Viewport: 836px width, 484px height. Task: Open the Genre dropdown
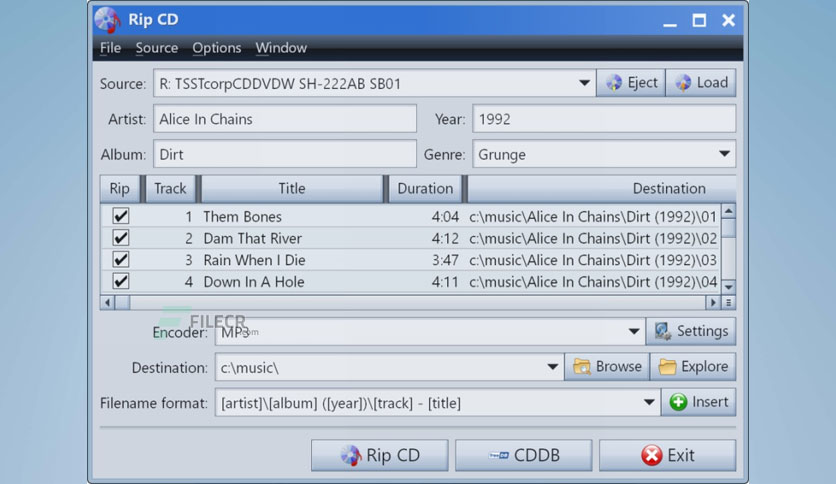pos(724,154)
